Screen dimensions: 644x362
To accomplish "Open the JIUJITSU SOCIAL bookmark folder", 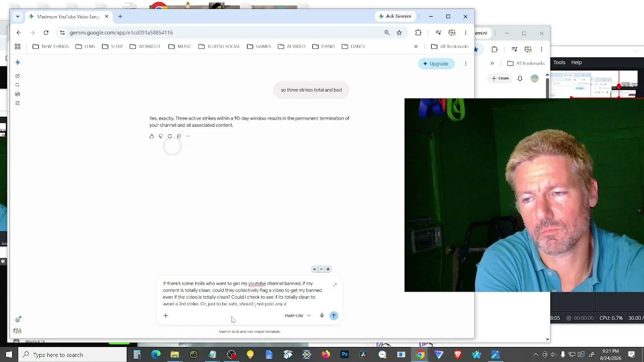I will [x=219, y=46].
